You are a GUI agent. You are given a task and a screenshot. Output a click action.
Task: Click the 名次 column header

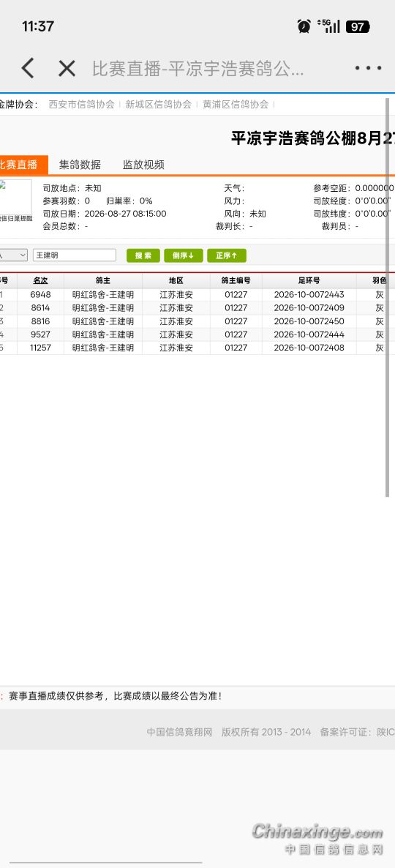click(40, 280)
